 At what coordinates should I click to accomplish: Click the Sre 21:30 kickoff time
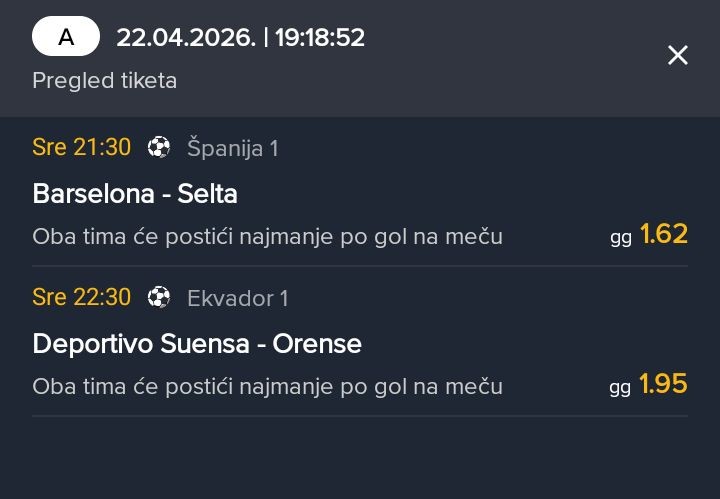[x=82, y=148]
